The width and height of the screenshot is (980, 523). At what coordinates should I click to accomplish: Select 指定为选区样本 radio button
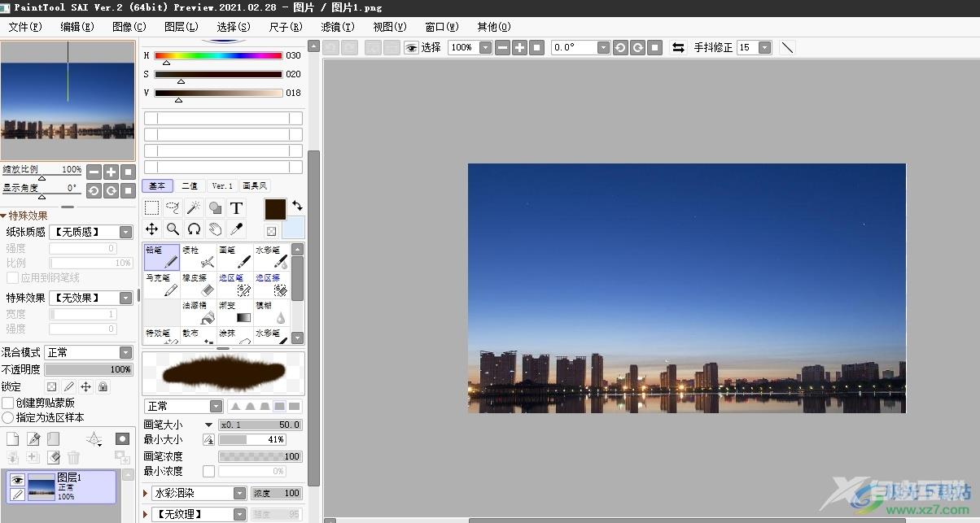tap(8, 417)
